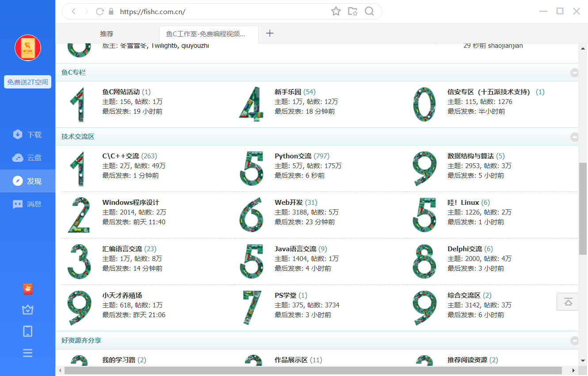This screenshot has height=376, width=588.
Task: Click 最后发表: 昨天 21:06 text
Action: click(x=134, y=315)
